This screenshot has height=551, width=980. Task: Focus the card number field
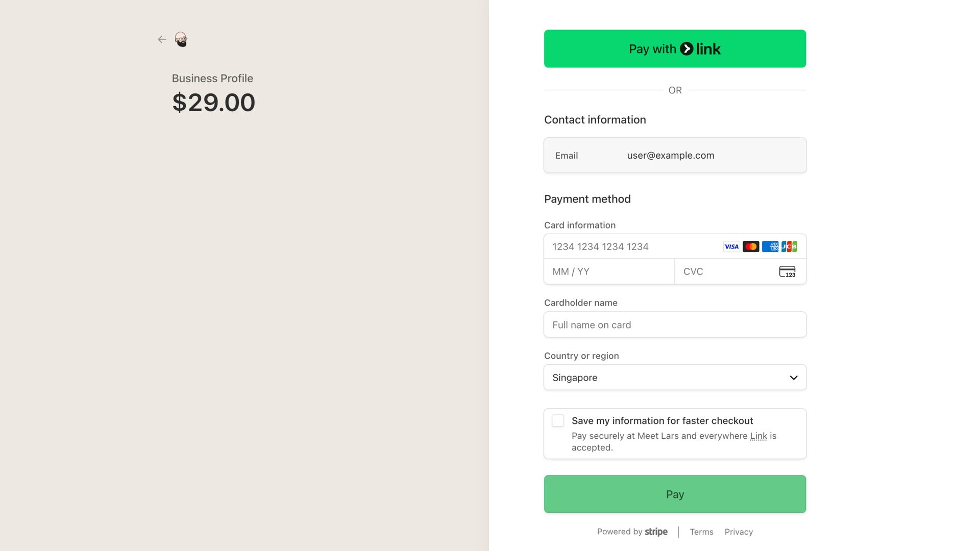pyautogui.click(x=633, y=247)
